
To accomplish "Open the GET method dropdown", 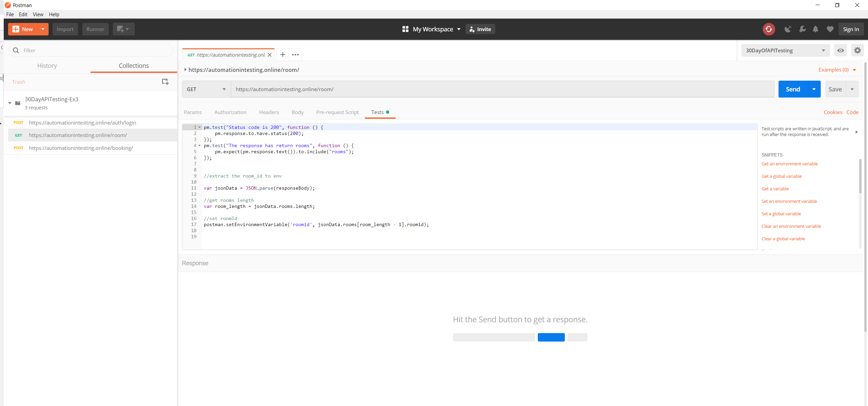I will click(206, 89).
